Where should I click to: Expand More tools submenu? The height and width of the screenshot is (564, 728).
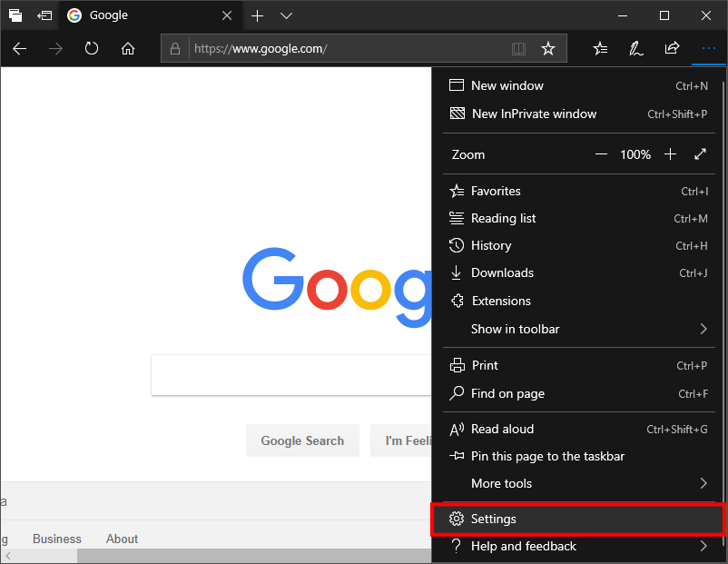(578, 483)
